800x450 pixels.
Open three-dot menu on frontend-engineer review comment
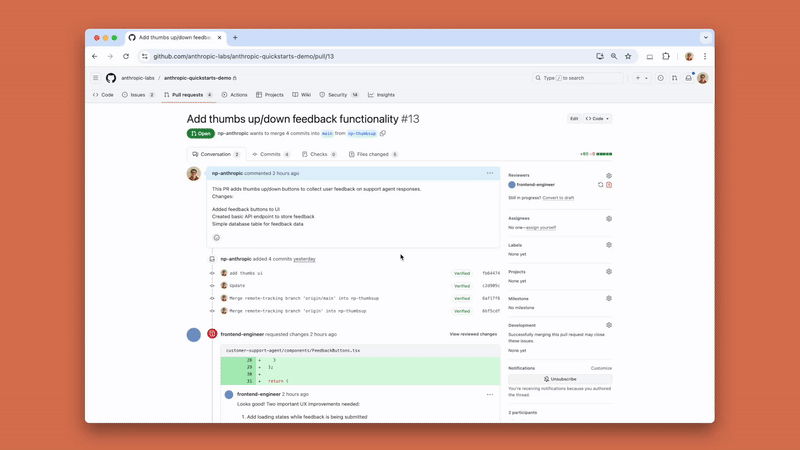(490, 394)
